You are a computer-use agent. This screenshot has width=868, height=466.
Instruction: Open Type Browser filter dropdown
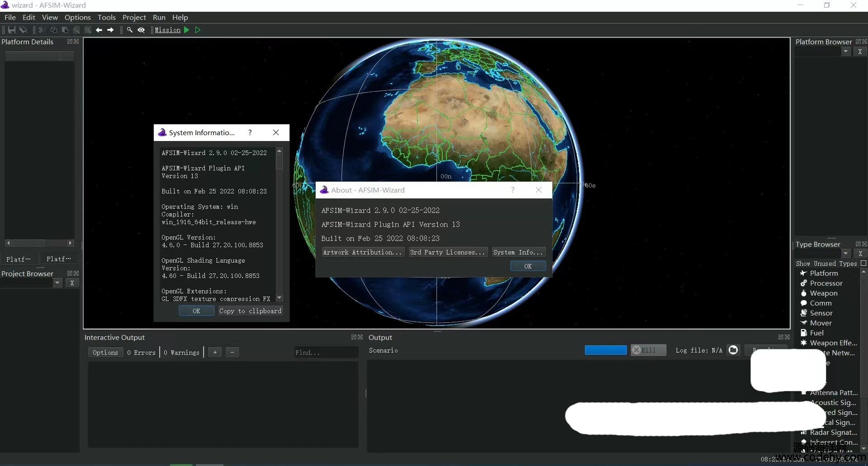pos(845,254)
